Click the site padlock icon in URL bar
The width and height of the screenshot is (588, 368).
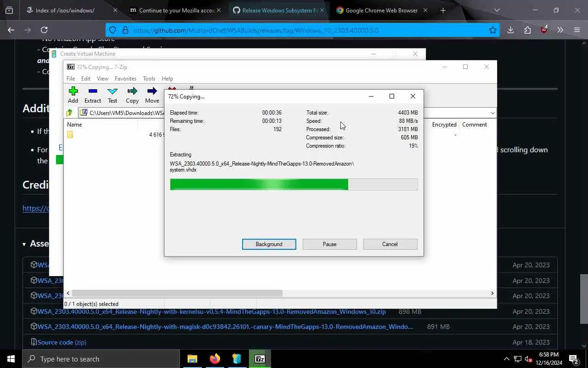125,30
